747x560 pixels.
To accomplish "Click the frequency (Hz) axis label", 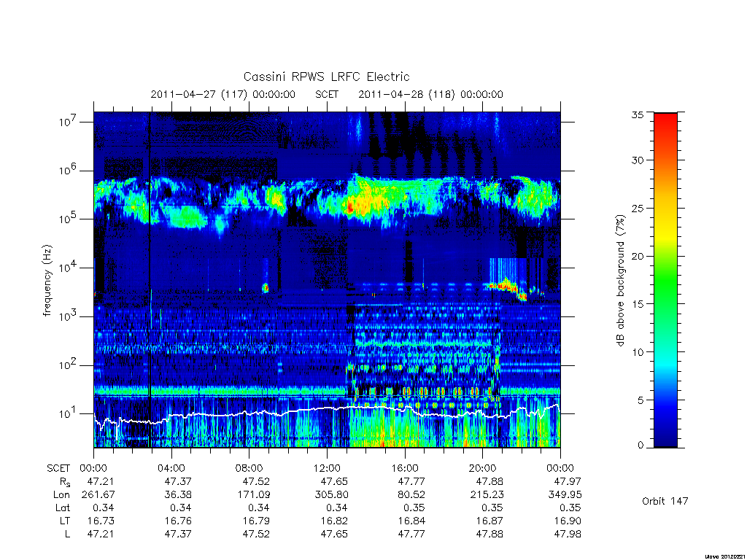I will pyautogui.click(x=47, y=281).
